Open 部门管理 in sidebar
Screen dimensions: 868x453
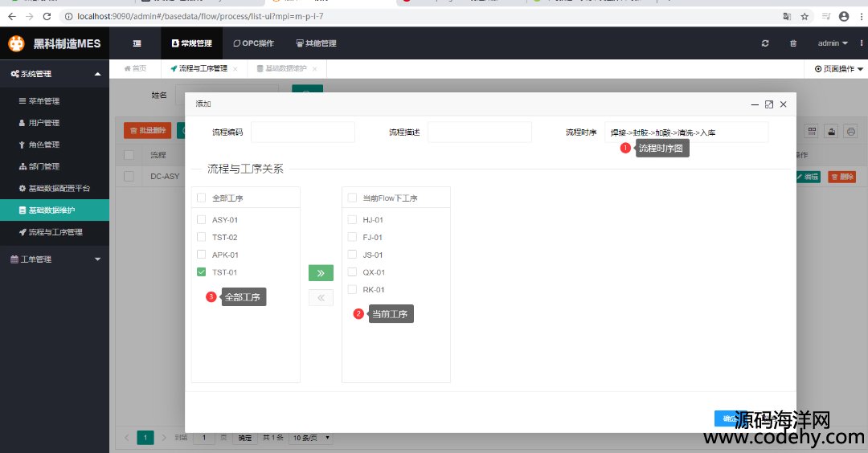55,166
